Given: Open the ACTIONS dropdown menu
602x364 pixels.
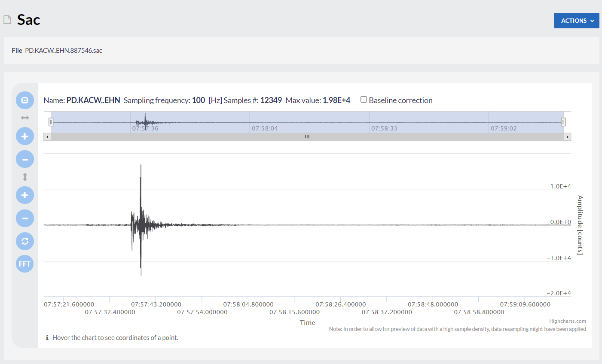Looking at the screenshot, I should [577, 21].
